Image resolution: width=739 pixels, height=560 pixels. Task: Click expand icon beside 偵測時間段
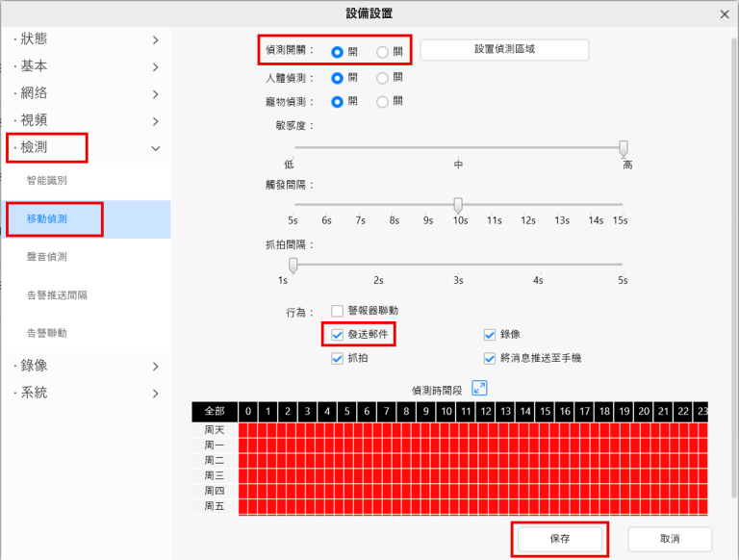coord(479,388)
